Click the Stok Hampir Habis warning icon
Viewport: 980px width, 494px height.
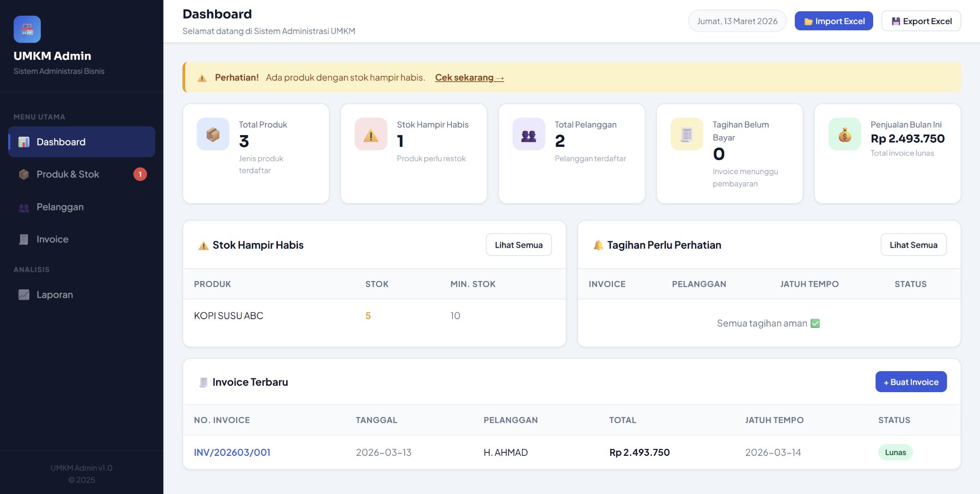pos(370,133)
